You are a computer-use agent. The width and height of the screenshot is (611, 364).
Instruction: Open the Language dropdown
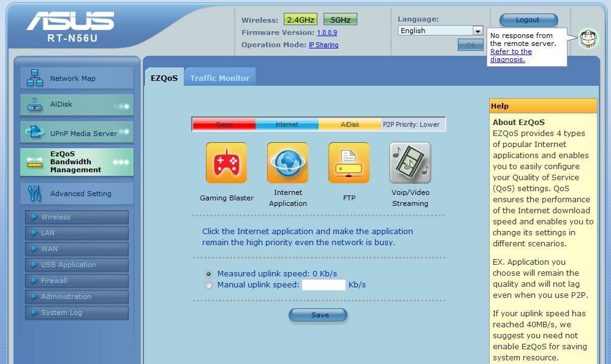click(x=441, y=31)
